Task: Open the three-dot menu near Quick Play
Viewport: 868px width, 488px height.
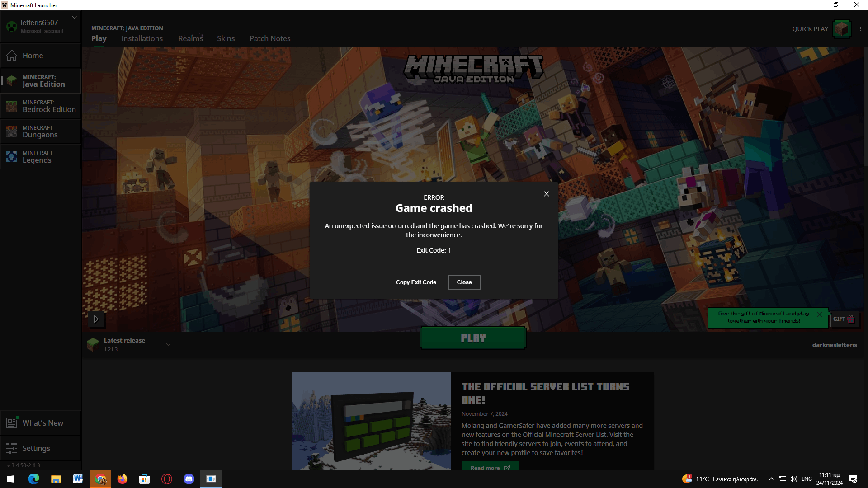Action: pyautogui.click(x=860, y=29)
